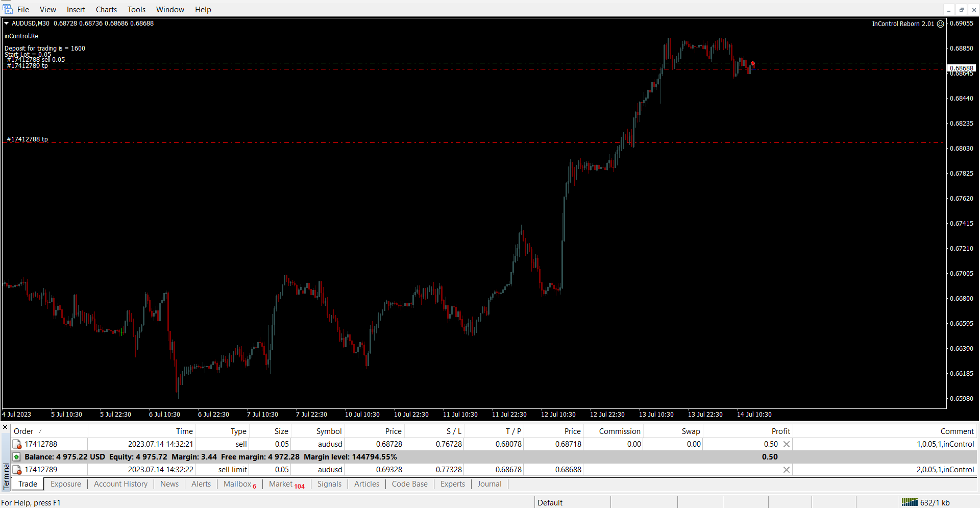
Task: Close the Terminal panel
Action: [x=5, y=427]
